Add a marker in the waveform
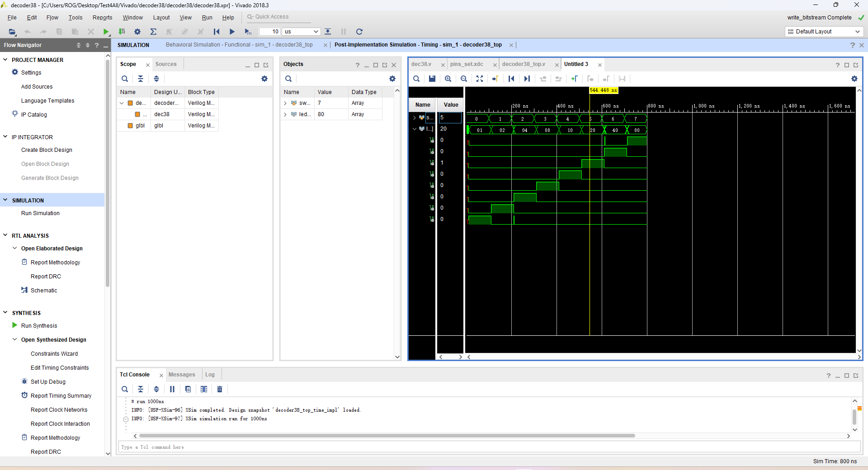This screenshot has width=868, height=470. (575, 79)
